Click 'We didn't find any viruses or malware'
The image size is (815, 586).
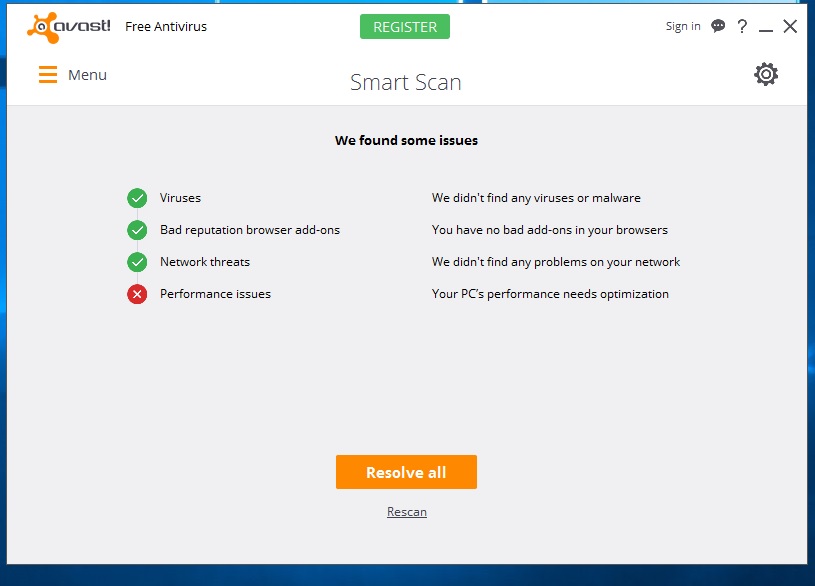[x=536, y=198]
